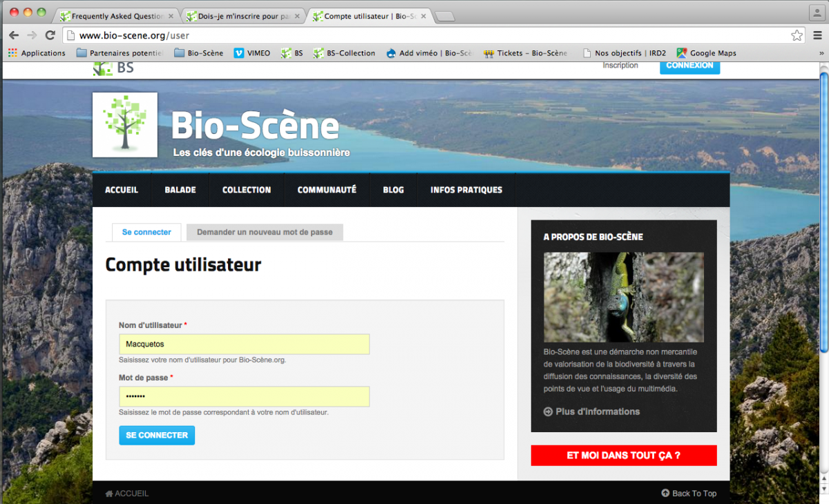This screenshot has width=829, height=504.
Task: Go to the COMMUNAUTÉ menu
Action: pos(327,190)
